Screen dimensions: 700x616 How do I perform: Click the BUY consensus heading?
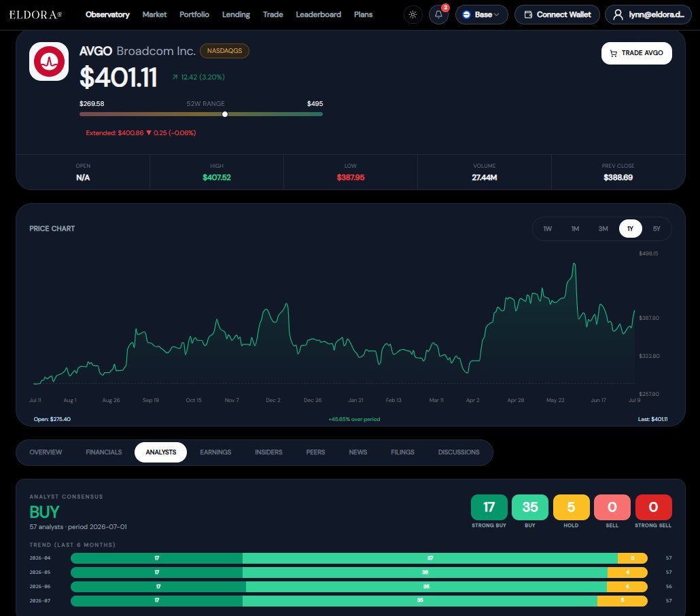tap(44, 512)
